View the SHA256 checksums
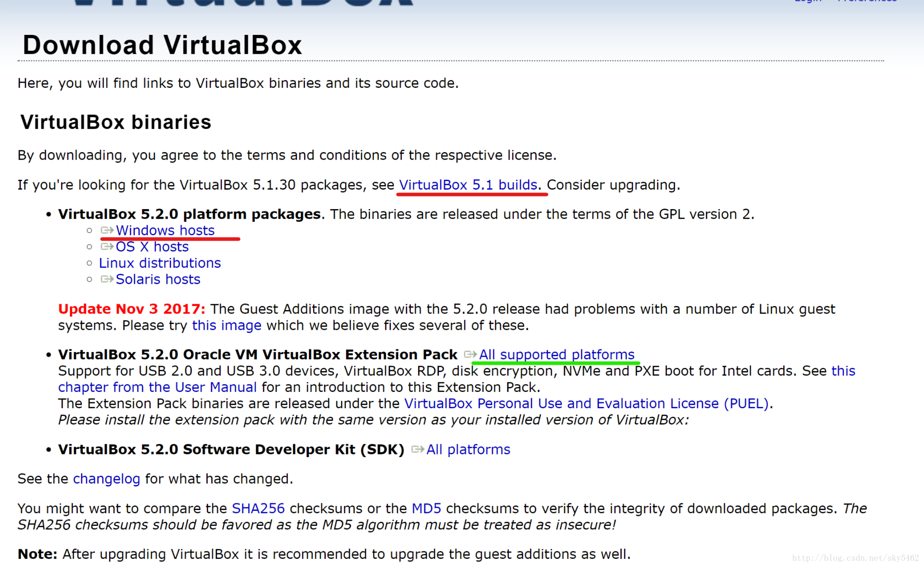The image size is (924, 567). click(258, 508)
